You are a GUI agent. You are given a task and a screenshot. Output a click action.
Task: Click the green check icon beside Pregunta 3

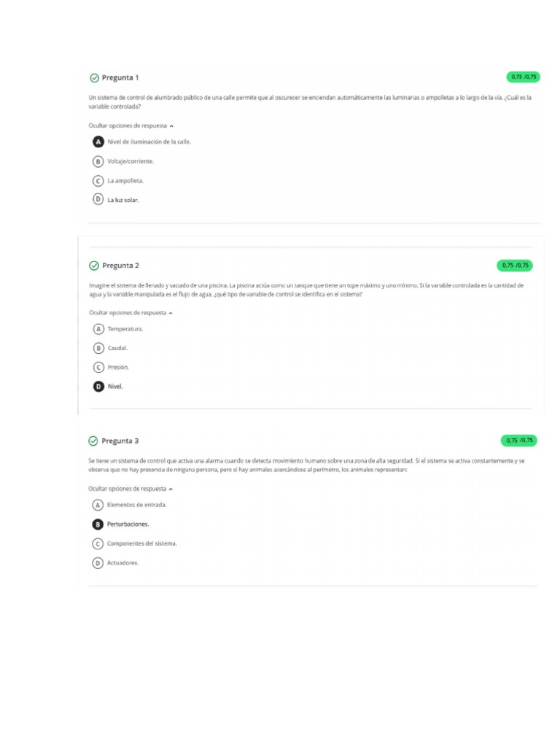93,441
